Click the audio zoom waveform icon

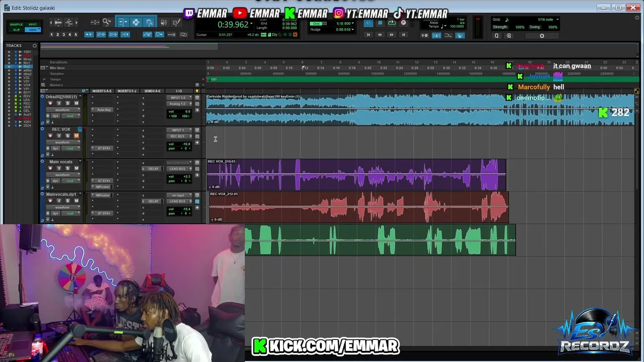[x=57, y=22]
